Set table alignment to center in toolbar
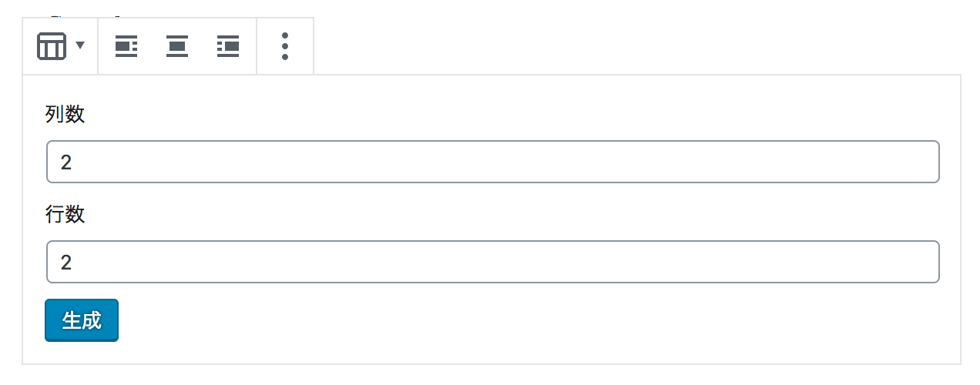The image size is (980, 385). point(177,46)
